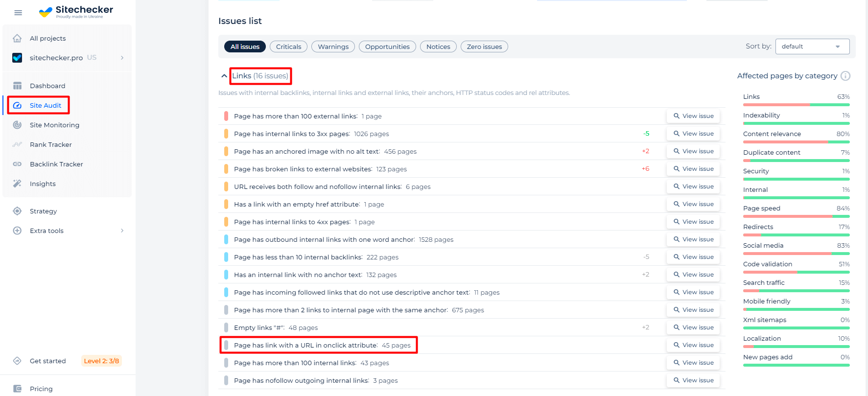This screenshot has height=396, width=868.
Task: Click the Pricing sidebar icon
Action: (17, 389)
